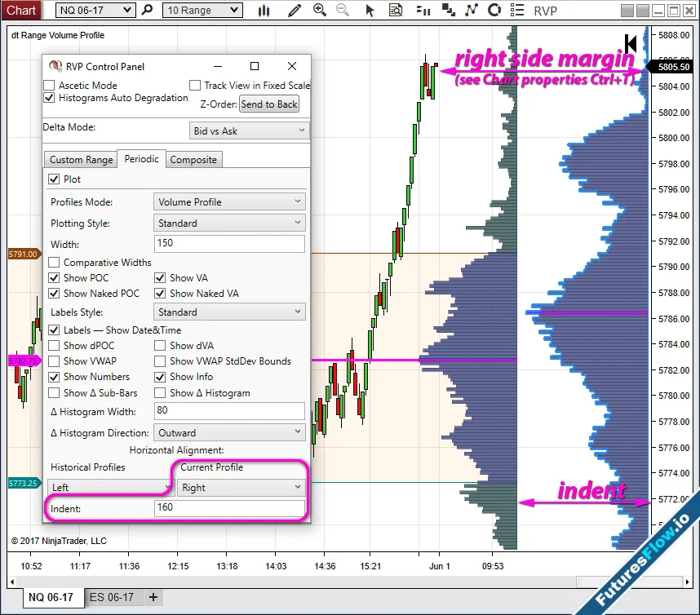Screen dimensions: 700x615
Task: Click the second gray link square icon
Action: pyautogui.click(x=643, y=11)
